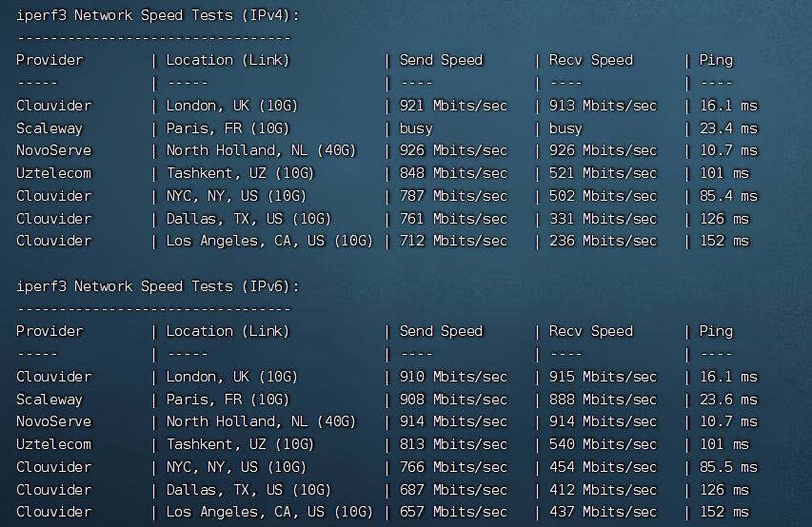The image size is (812, 527).
Task: Select the 766 Mbits/sec IPv6 NYC send speed
Action: tap(453, 467)
